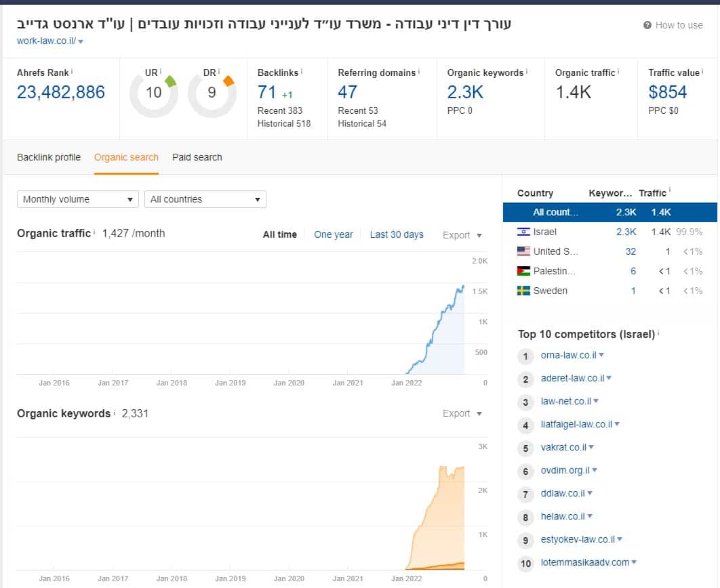
Task: Click the United States flag icon
Action: [523, 251]
